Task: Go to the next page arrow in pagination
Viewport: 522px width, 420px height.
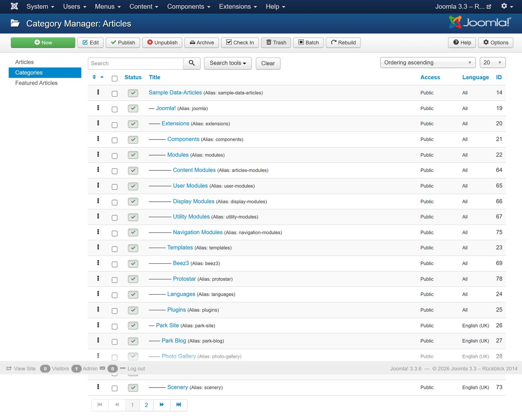Action: (161, 405)
